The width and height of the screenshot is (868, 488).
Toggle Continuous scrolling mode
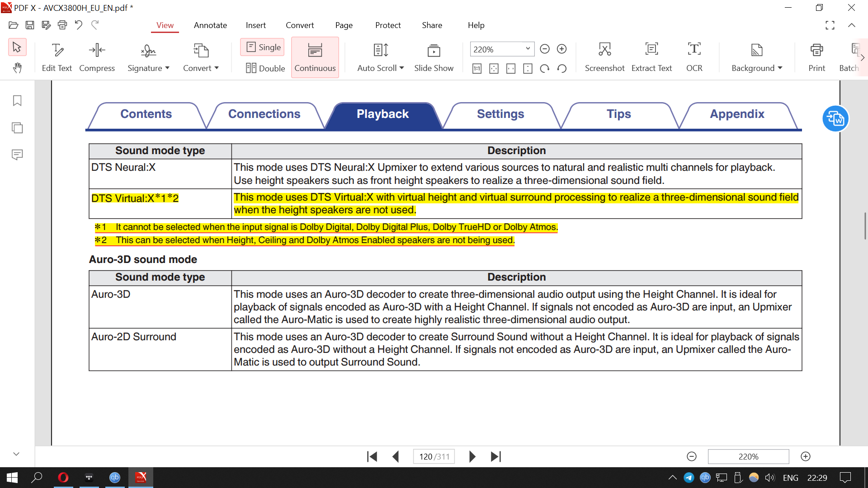[x=315, y=57]
